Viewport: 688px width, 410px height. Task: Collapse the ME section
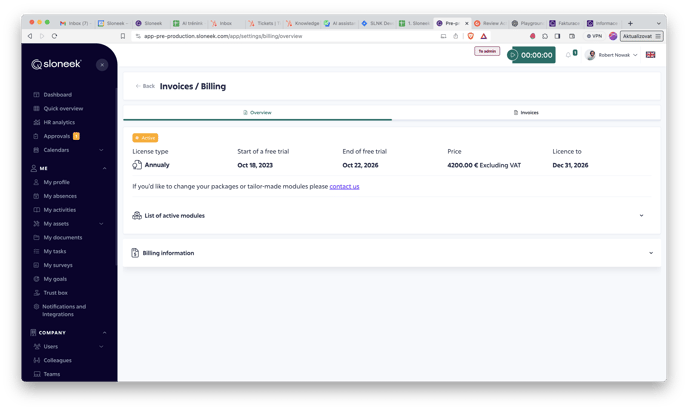[x=104, y=169]
